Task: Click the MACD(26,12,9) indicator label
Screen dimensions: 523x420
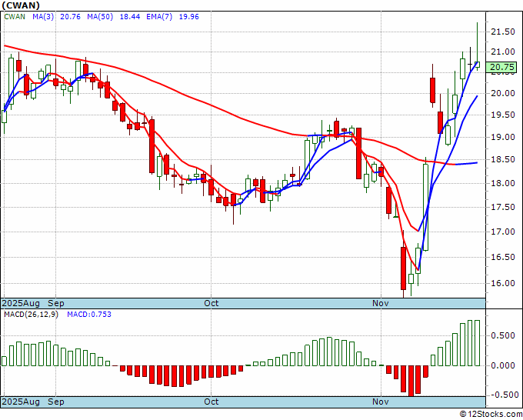Action: [x=31, y=315]
